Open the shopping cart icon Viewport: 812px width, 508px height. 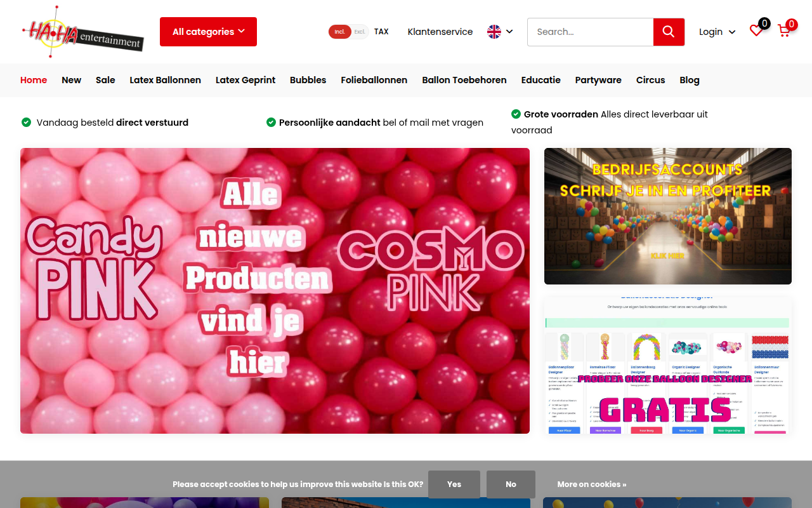[x=784, y=30]
